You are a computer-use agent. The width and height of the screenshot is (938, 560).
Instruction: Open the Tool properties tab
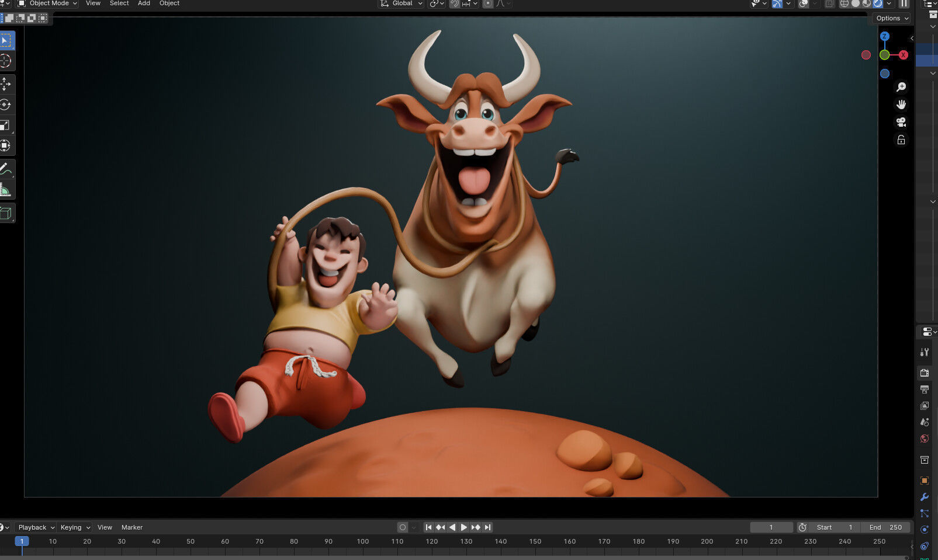tap(925, 352)
